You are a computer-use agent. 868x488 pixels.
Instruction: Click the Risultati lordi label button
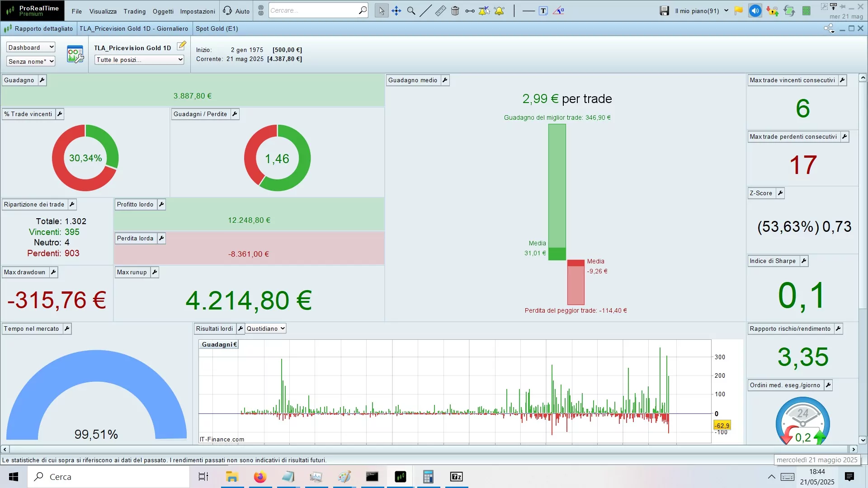(x=215, y=329)
